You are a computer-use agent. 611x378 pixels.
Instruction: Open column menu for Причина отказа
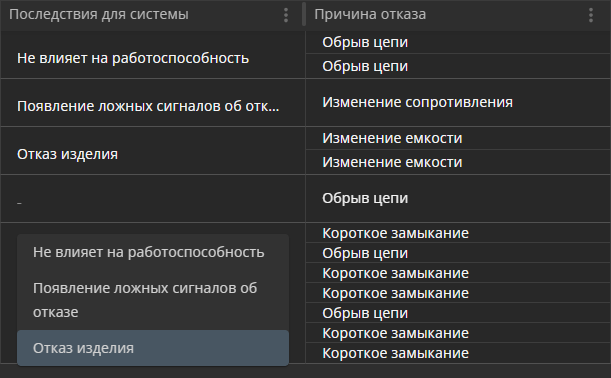(591, 15)
